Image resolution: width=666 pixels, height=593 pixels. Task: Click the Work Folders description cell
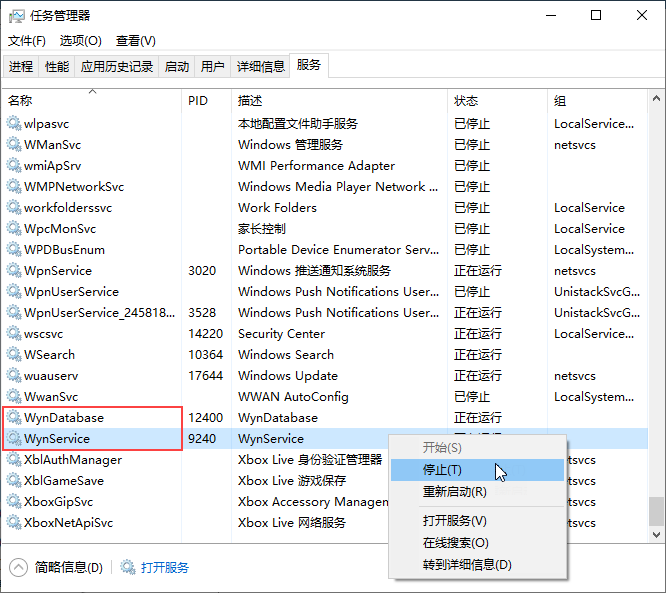tap(277, 208)
